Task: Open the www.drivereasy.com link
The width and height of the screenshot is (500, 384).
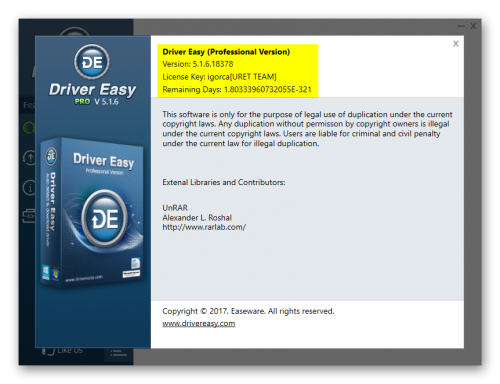Action: [x=199, y=324]
